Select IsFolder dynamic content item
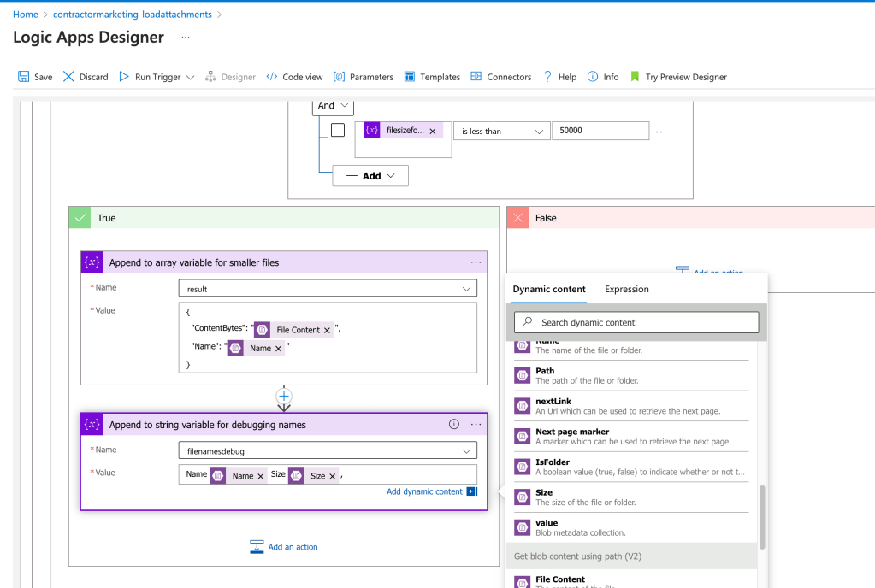This screenshot has width=875, height=588. point(631,467)
